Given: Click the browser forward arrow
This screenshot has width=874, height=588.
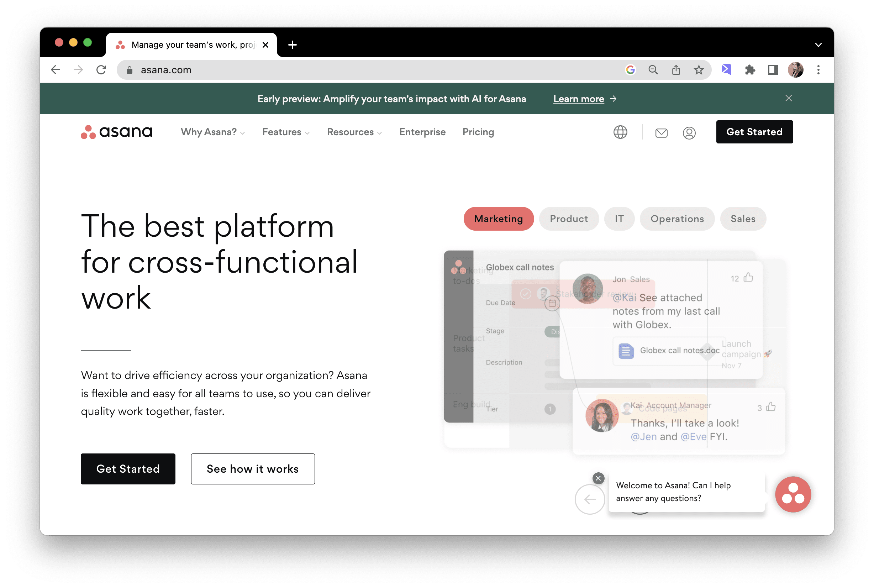Looking at the screenshot, I should 78,70.
